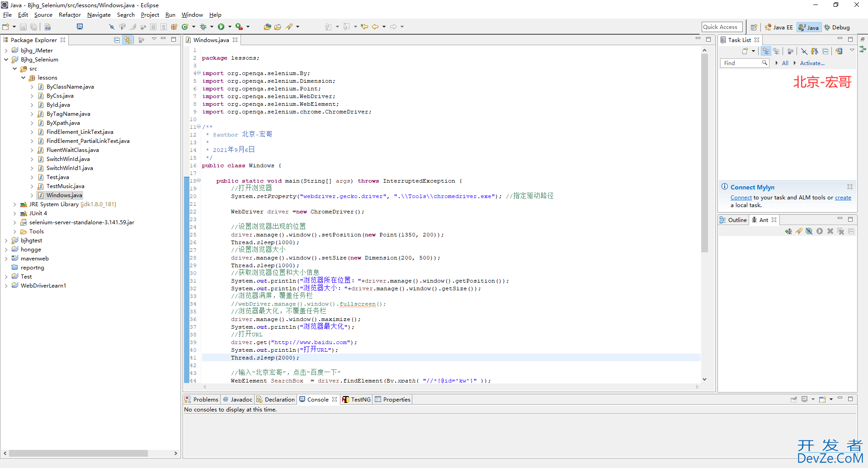Viewport: 868px width, 468px height.
Task: Click the New Java Class icon
Action: 185,27
